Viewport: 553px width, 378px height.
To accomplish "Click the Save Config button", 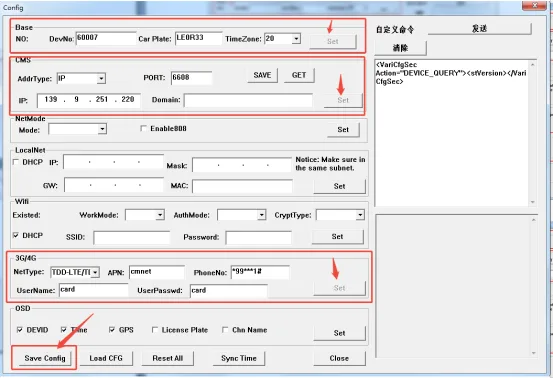I will tap(45, 358).
